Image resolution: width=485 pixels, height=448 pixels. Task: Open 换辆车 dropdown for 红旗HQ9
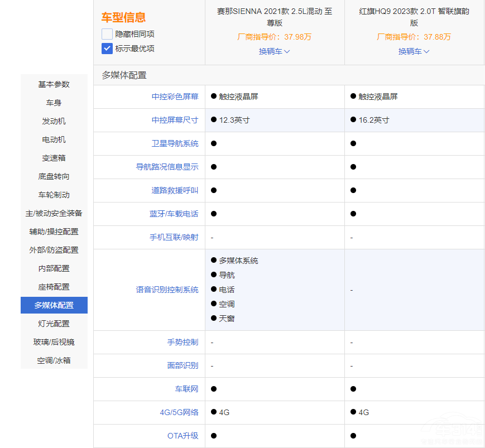(x=414, y=51)
